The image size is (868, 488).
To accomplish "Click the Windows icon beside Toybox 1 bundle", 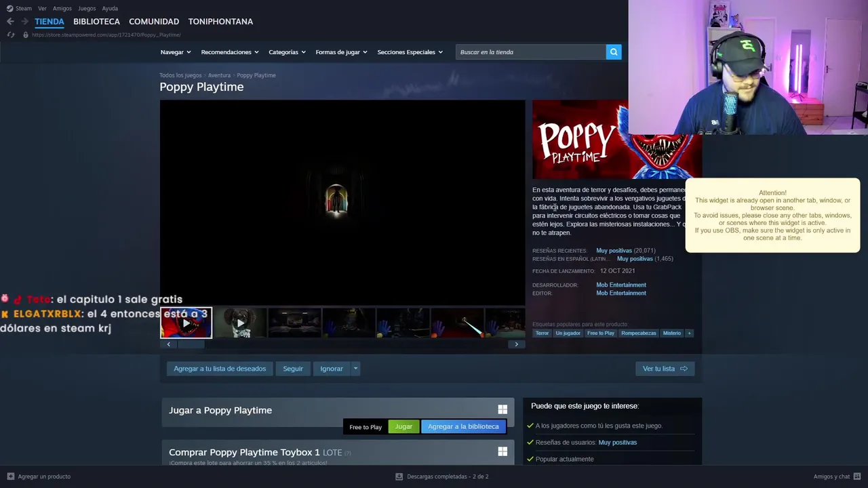I will tap(502, 451).
